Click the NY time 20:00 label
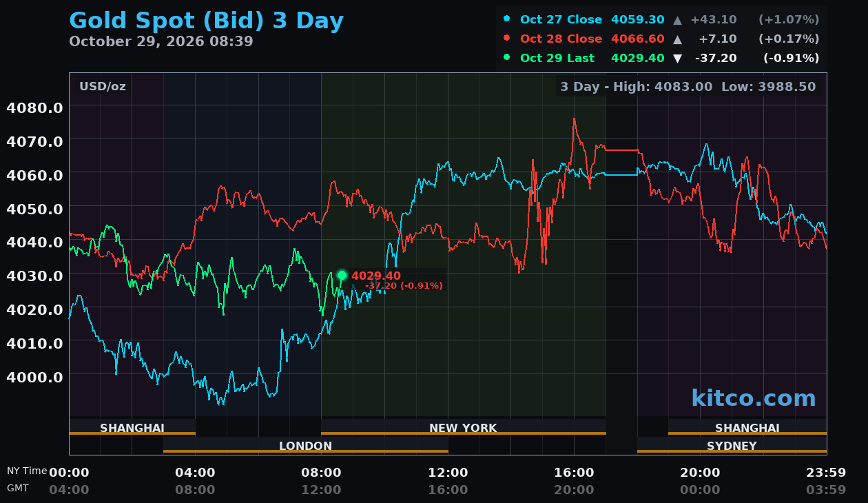Viewport: 868px width, 503px height. [x=700, y=473]
